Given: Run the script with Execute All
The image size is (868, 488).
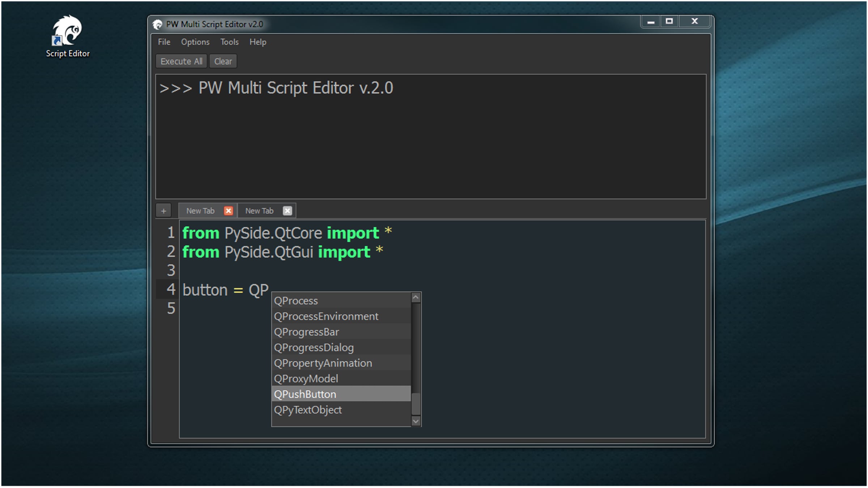Looking at the screenshot, I should 181,61.
